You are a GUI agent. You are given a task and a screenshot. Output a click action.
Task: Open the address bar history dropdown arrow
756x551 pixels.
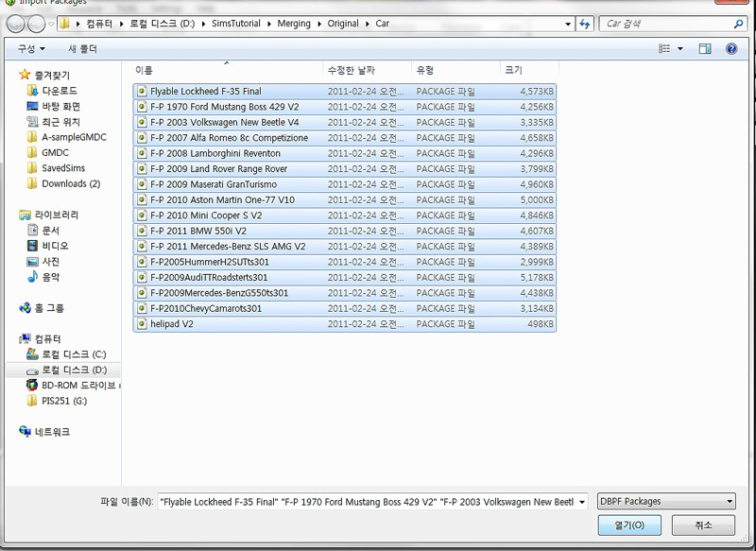(x=568, y=24)
